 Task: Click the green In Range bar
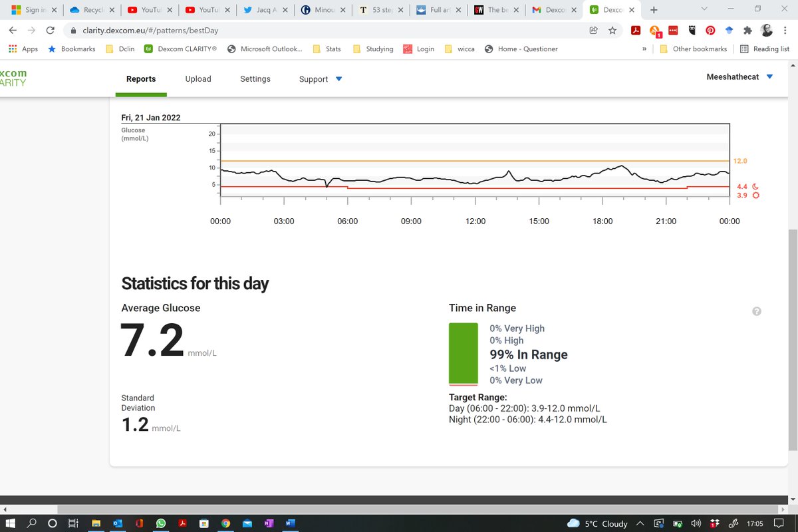pos(464,352)
